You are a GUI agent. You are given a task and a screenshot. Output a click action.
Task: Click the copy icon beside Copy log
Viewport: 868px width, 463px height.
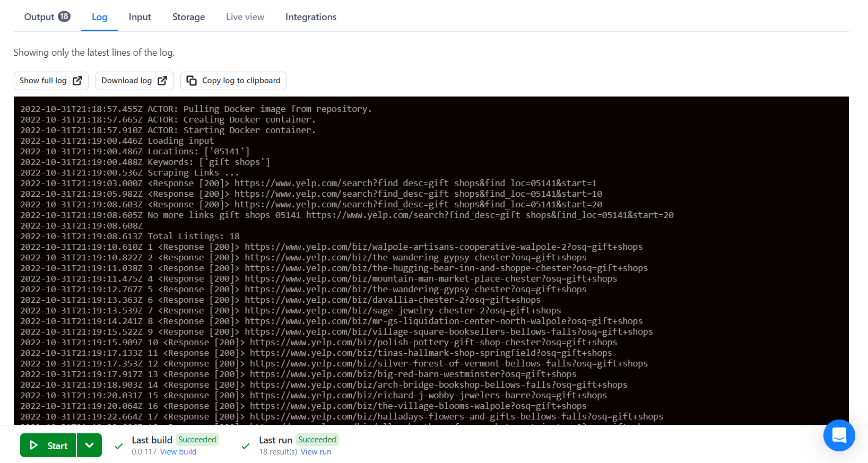pyautogui.click(x=192, y=81)
